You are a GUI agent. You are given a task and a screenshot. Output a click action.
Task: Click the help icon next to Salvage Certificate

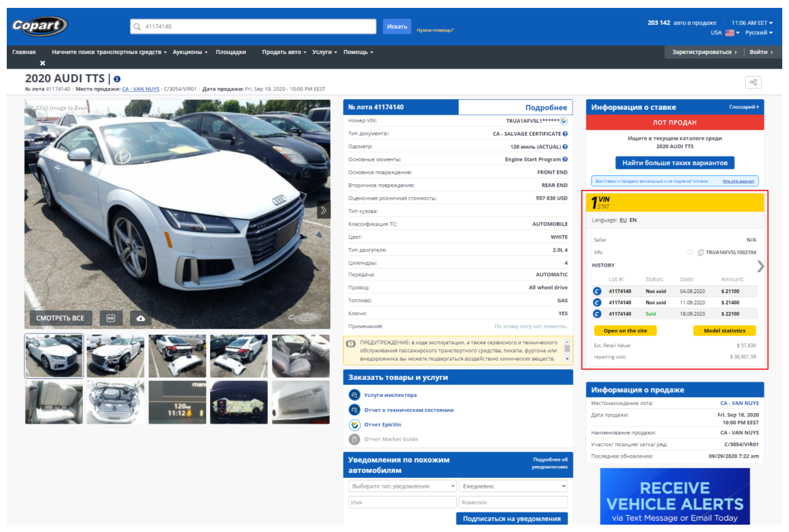click(x=565, y=134)
